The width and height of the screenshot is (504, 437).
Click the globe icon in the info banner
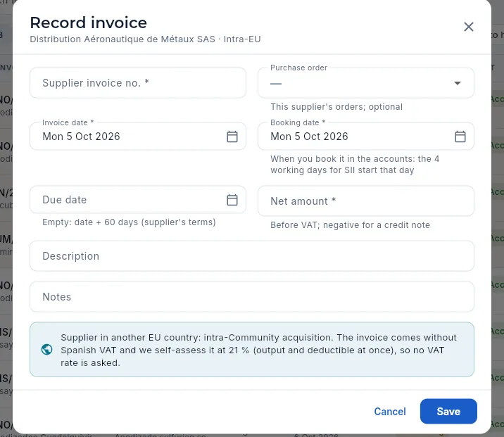coord(47,349)
